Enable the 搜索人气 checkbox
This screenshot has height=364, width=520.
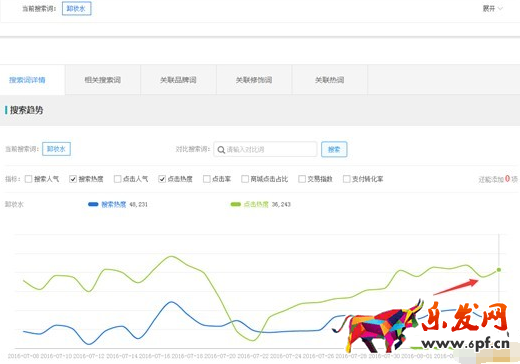click(28, 179)
